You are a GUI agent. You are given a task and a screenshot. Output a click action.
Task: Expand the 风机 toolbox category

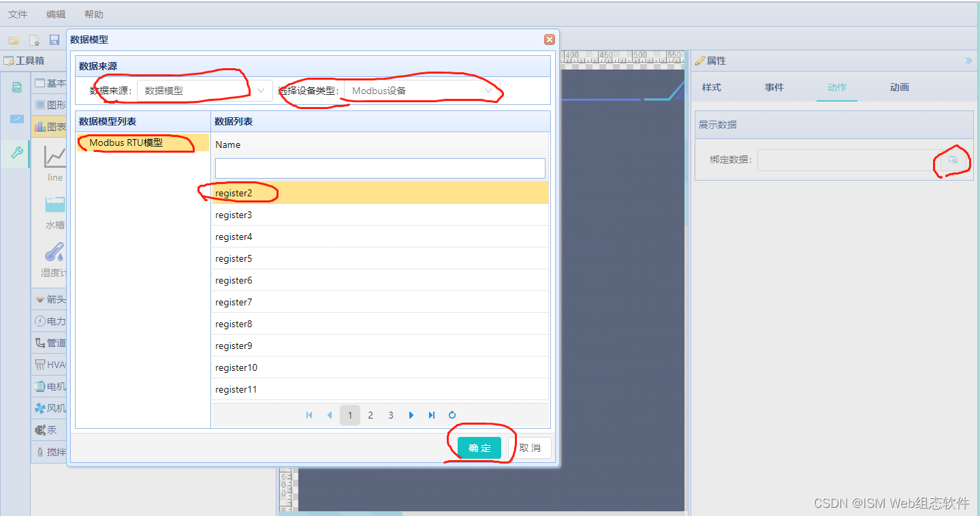pyautogui.click(x=50, y=408)
